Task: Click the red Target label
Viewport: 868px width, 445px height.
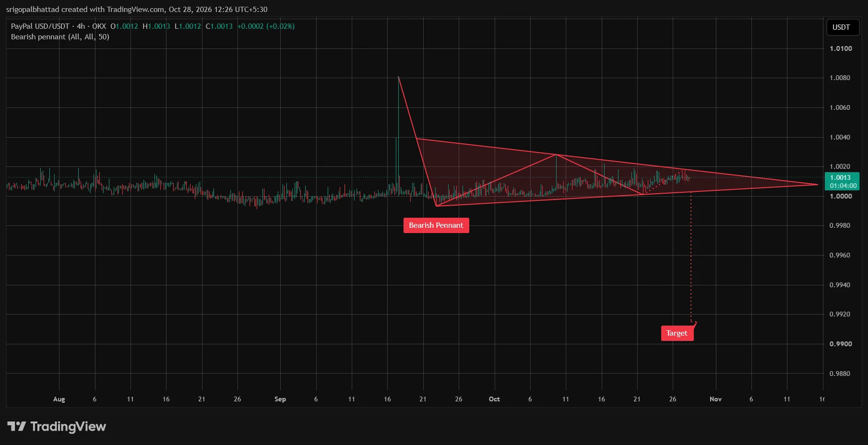Action: (677, 333)
